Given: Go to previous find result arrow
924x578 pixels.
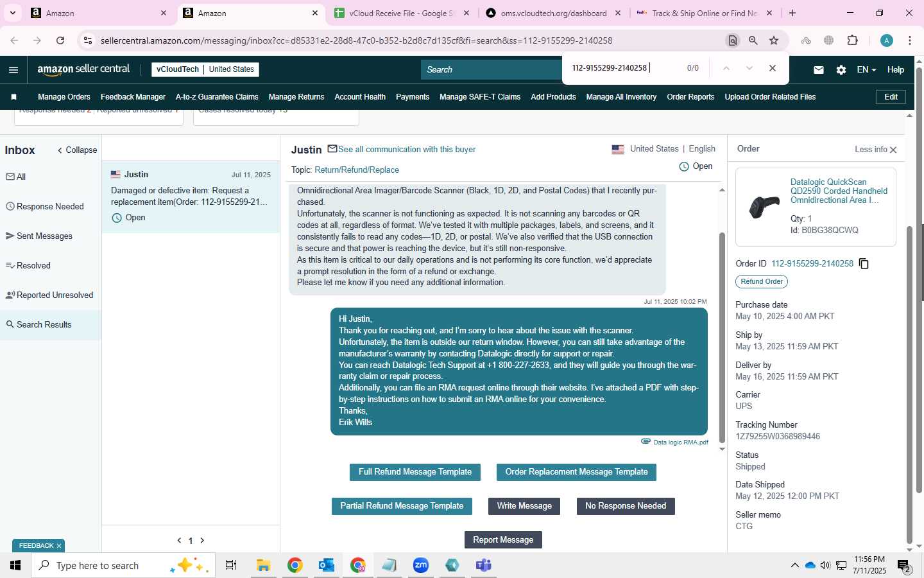Looking at the screenshot, I should [x=726, y=68].
